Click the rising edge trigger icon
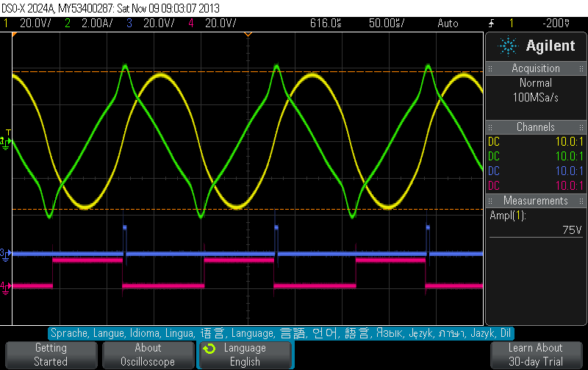 (x=491, y=24)
